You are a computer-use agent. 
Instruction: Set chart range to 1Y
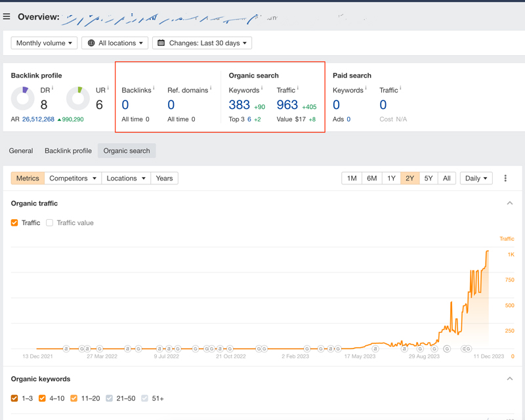click(391, 178)
